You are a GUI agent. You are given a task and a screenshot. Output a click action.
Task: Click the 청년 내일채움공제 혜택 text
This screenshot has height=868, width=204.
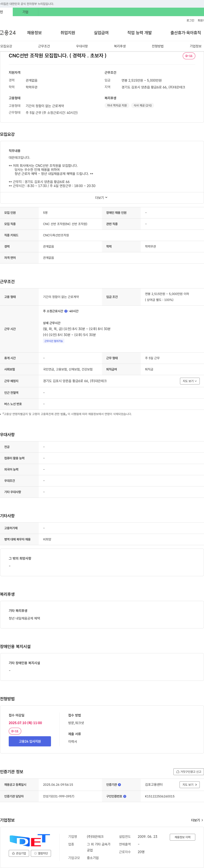click(x=24, y=618)
